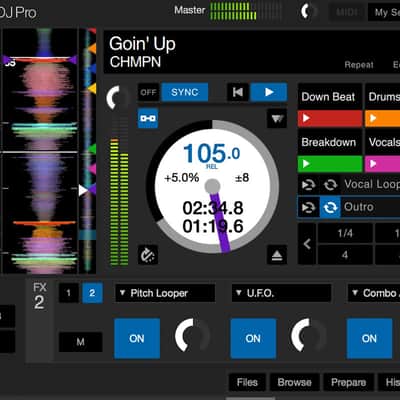Open the Browse panel

point(295,382)
